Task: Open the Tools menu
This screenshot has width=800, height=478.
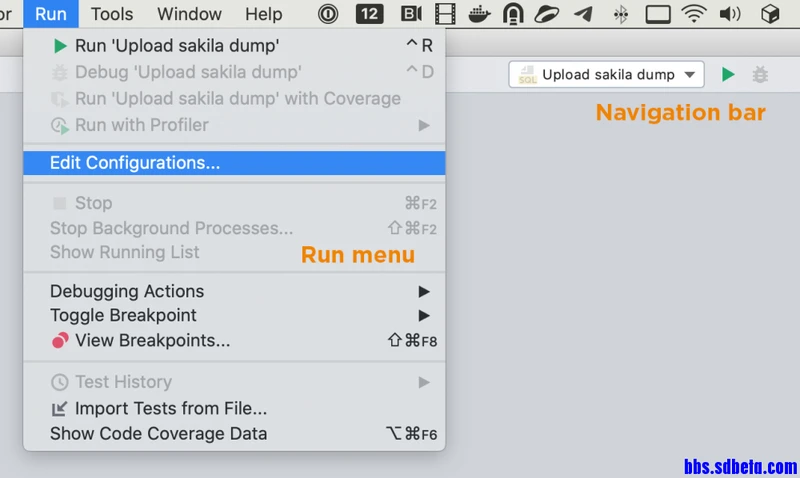Action: 112,14
